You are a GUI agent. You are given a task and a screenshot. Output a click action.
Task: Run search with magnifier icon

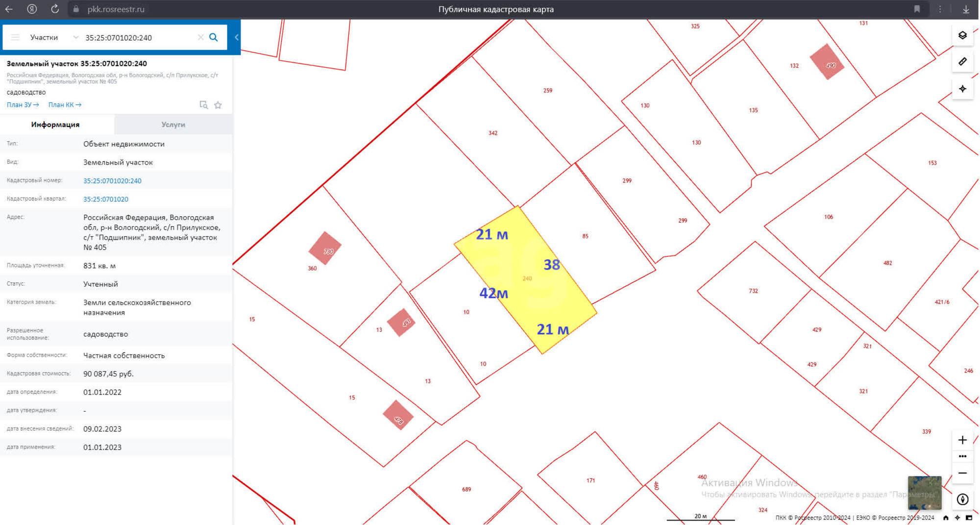coord(214,37)
